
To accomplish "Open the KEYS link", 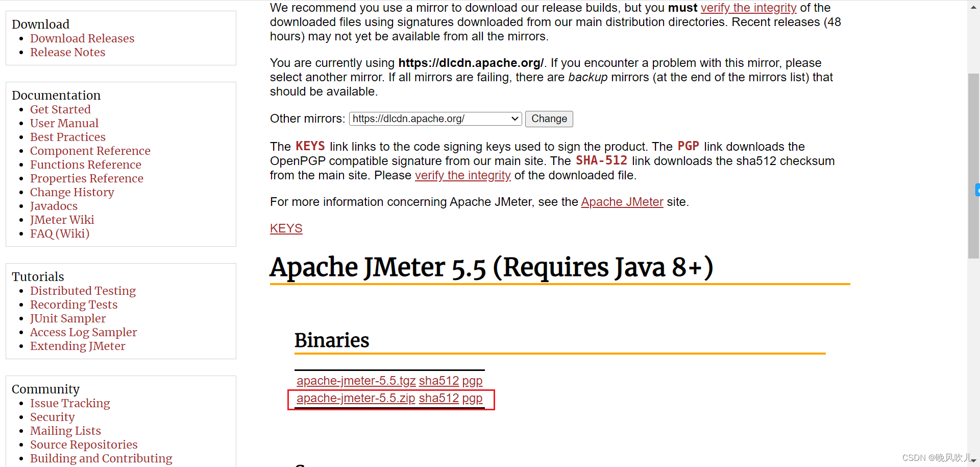I will [x=286, y=228].
